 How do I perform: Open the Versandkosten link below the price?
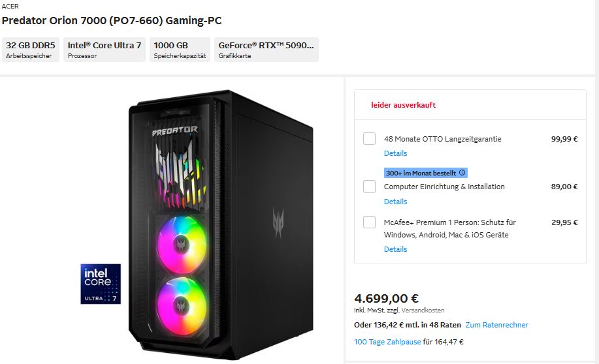click(x=423, y=311)
